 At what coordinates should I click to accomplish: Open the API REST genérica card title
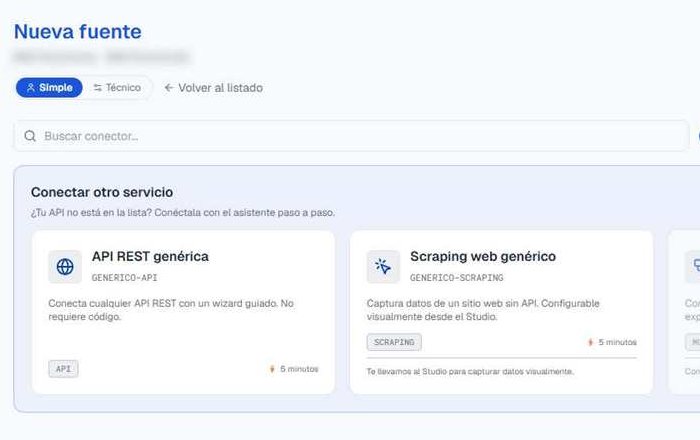point(150,256)
